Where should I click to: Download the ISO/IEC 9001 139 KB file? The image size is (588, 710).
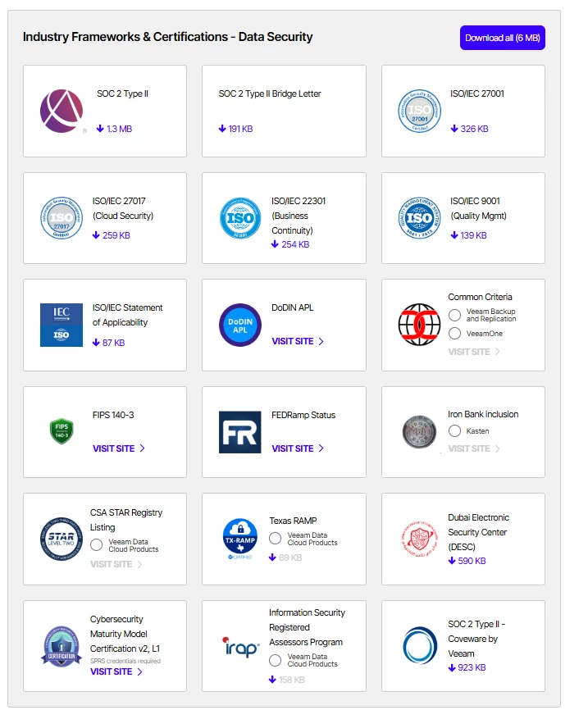[x=469, y=235]
